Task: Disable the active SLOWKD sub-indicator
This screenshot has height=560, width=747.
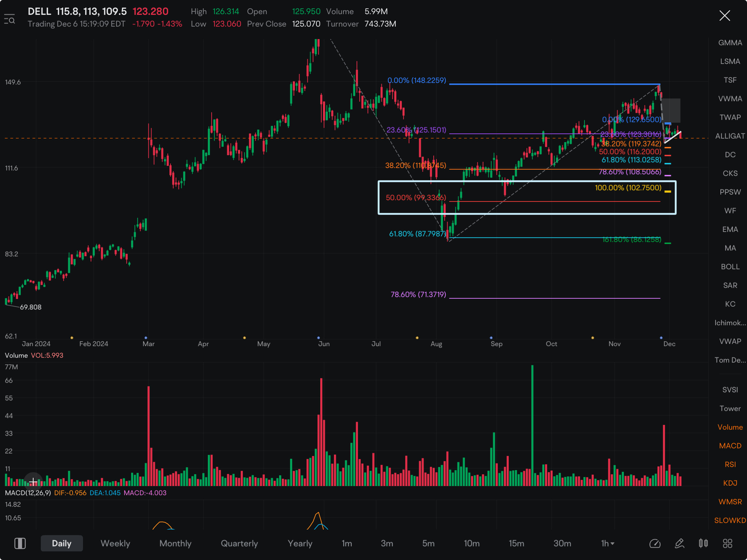Action: pyautogui.click(x=730, y=521)
